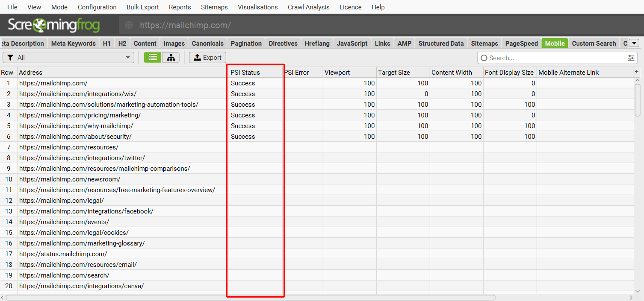The height and width of the screenshot is (301, 644).
Task: Switch to the Structured Data tab
Action: tap(441, 43)
